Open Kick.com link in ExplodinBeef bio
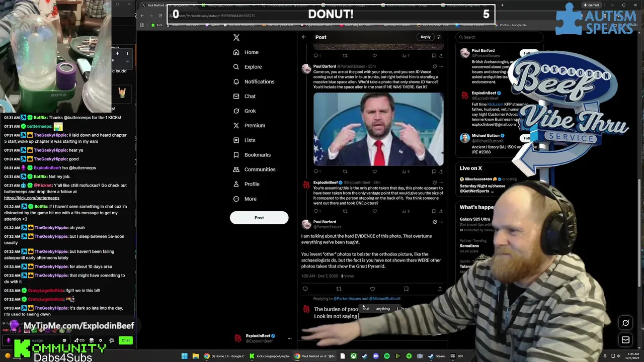The image size is (644, 362). [495, 104]
